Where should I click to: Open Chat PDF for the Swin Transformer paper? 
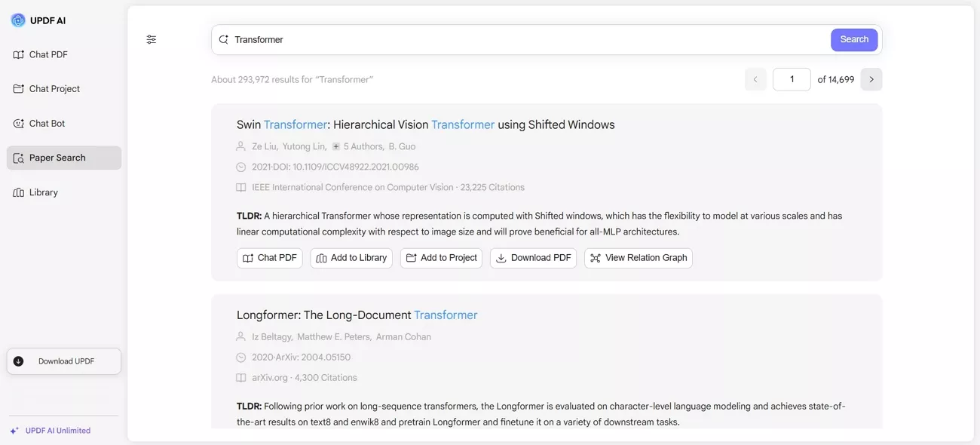point(269,257)
